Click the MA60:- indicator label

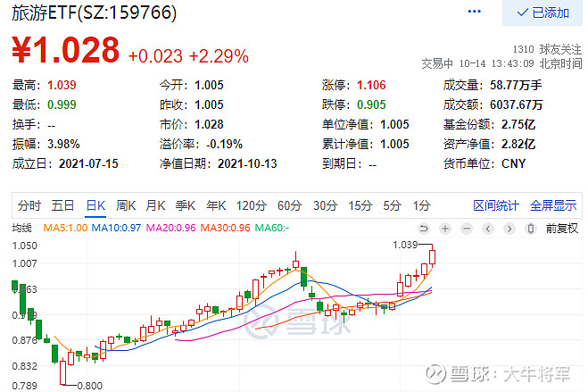272,228
